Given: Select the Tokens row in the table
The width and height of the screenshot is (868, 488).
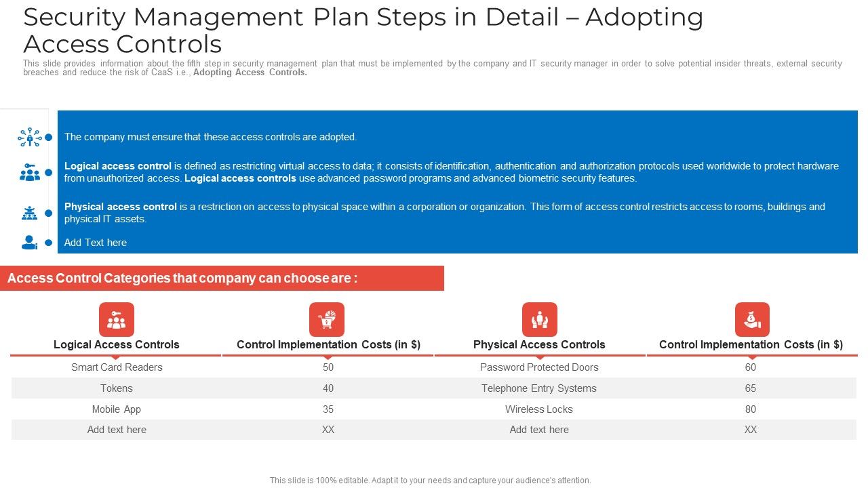Looking at the screenshot, I should pos(116,388).
